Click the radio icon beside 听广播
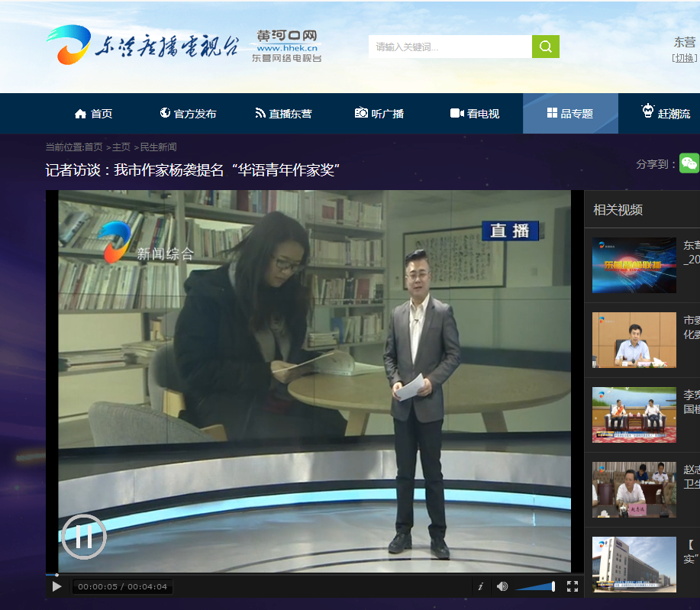The width and height of the screenshot is (700, 610). point(361,112)
